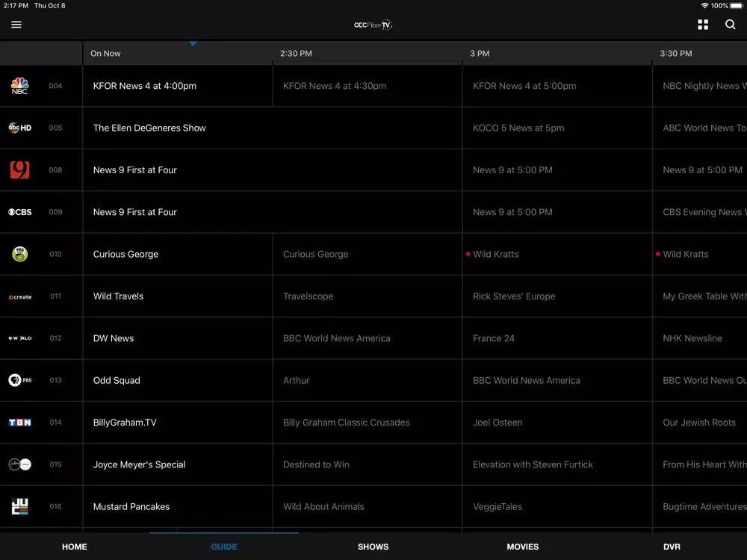This screenshot has height=560, width=747.
Task: Select the NHK Newsline program
Action: 700,338
